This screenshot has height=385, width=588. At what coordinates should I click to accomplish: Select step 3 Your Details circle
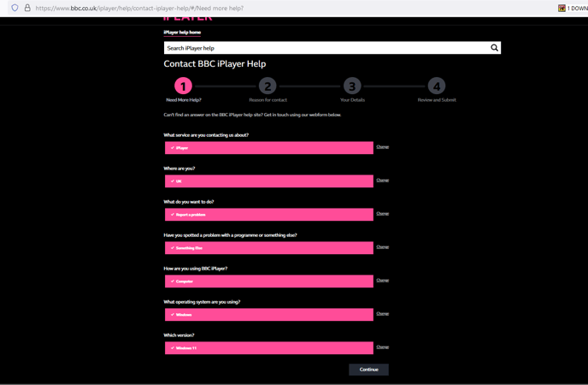click(352, 86)
